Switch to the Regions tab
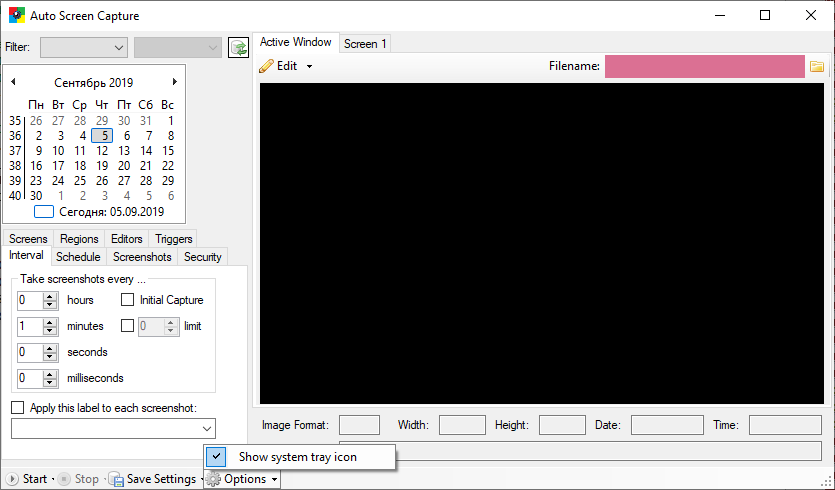Viewport: 835px width, 490px height. tap(79, 239)
